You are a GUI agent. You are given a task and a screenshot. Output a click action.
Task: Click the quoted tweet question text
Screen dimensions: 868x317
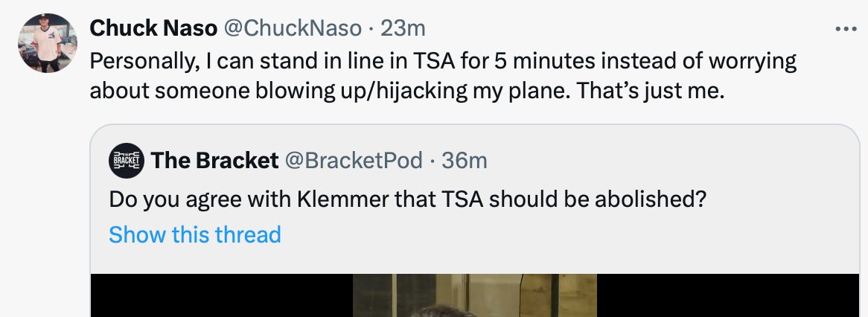pos(406,199)
